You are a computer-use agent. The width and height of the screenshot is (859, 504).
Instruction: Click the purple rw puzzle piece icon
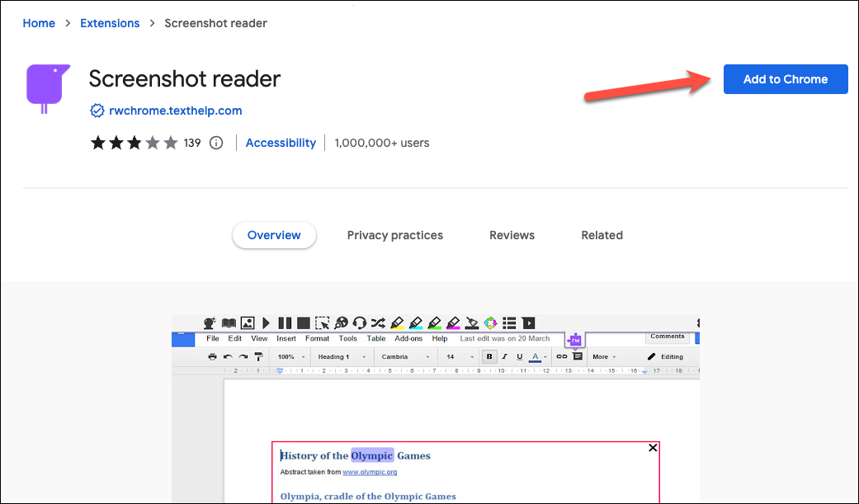574,340
